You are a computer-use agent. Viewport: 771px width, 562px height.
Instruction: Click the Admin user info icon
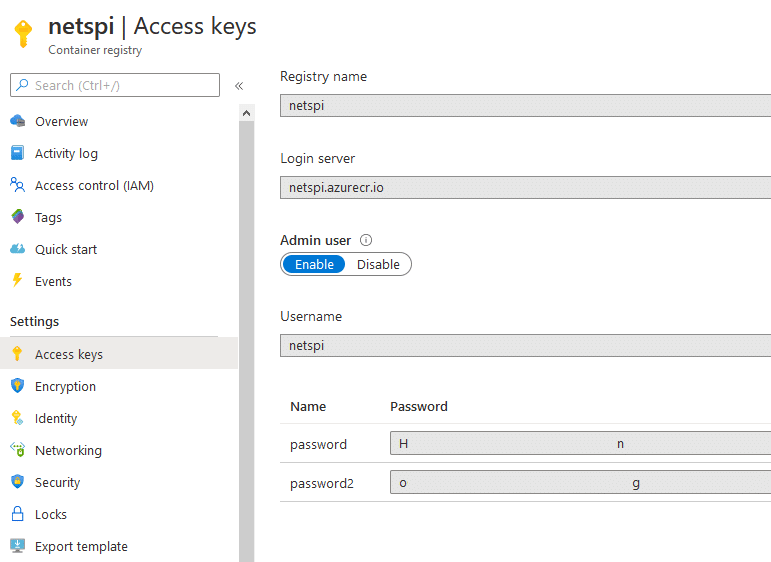pos(366,240)
